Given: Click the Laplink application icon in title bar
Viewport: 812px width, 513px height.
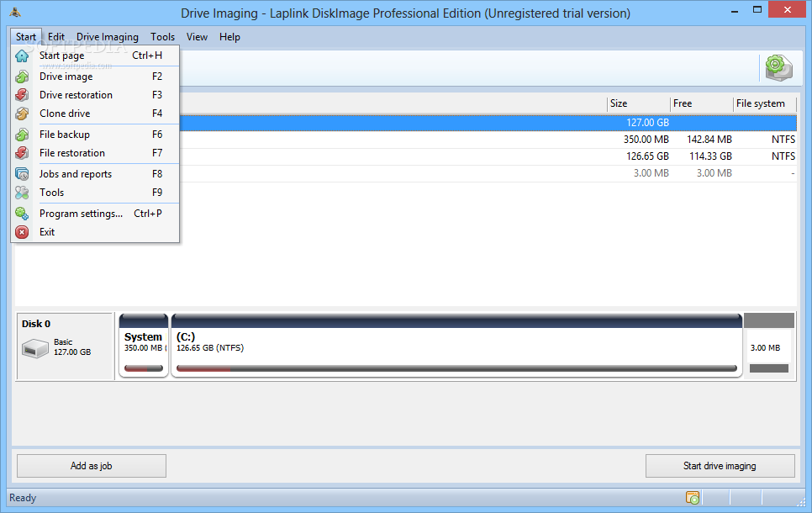Looking at the screenshot, I should (15, 12).
